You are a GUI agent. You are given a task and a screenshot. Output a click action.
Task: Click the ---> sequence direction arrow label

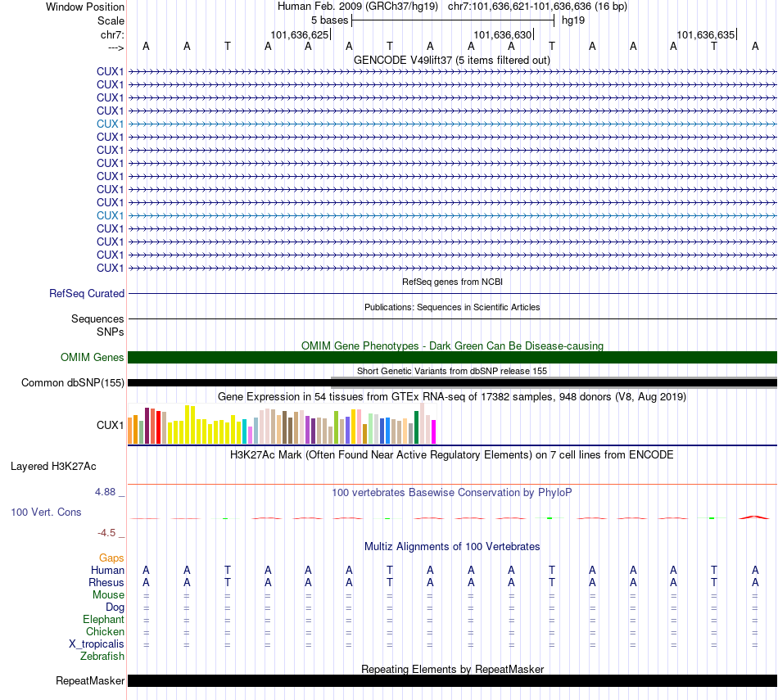[115, 47]
